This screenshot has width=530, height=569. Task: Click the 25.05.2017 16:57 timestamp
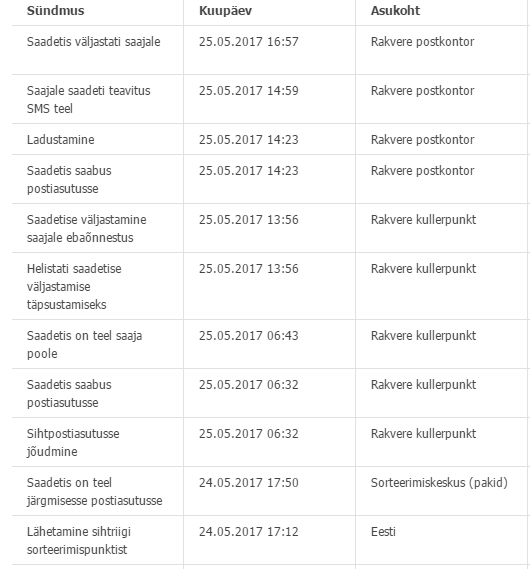pos(248,42)
